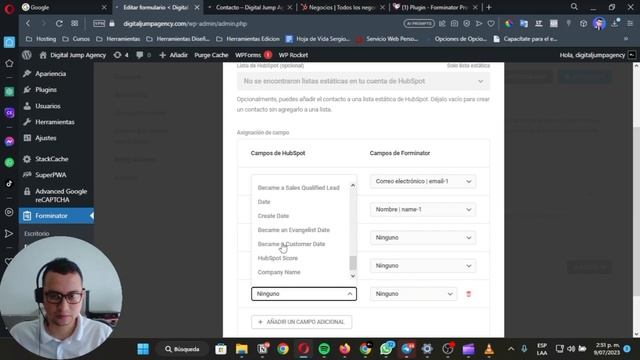Click the red trash delete field icon
The height and width of the screenshot is (360, 640).
point(469,294)
